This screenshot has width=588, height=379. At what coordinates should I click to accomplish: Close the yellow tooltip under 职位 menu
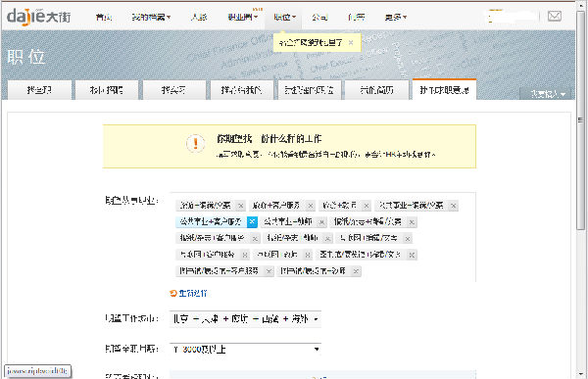coord(351,43)
